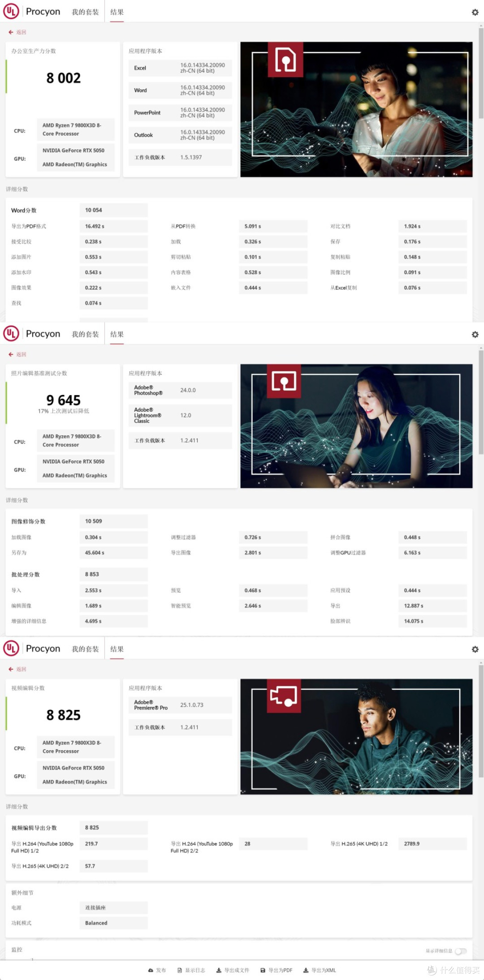Click 从Excel复制 value 0.076 s
This screenshot has height=980, width=484.
432,288
